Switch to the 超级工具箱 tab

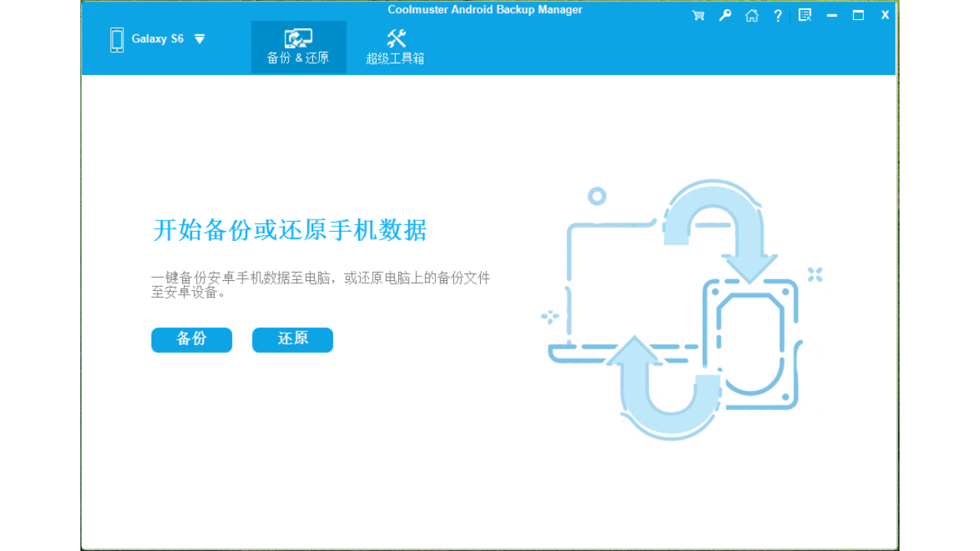click(x=397, y=47)
